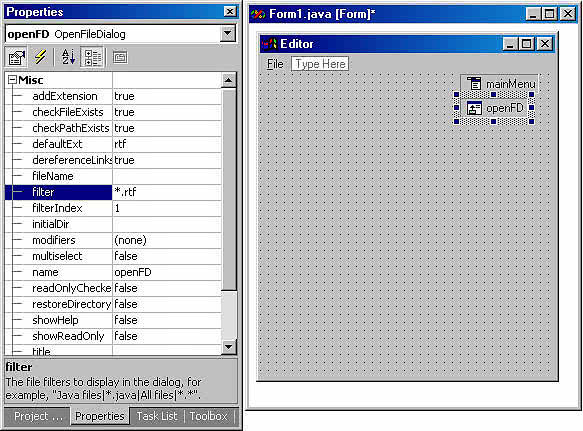Click the Form1.java window icon
The width and height of the screenshot is (583, 431).
pos(258,15)
